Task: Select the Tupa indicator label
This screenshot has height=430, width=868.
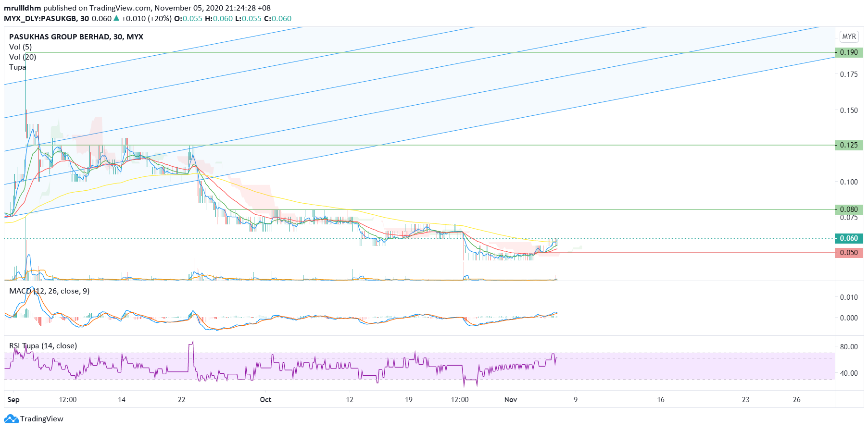Action: pos(17,67)
